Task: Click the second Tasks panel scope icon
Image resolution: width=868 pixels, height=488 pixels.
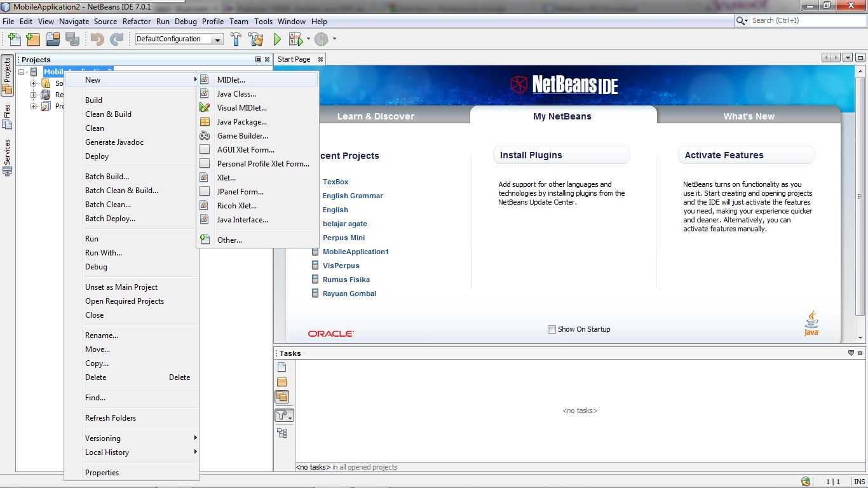Action: pyautogui.click(x=282, y=382)
